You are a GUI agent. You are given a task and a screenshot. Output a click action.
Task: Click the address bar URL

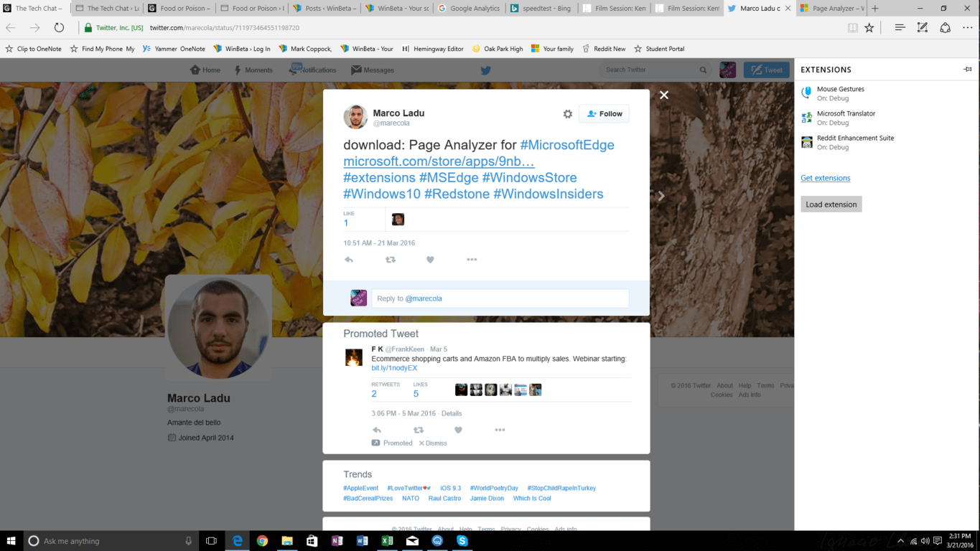point(224,28)
